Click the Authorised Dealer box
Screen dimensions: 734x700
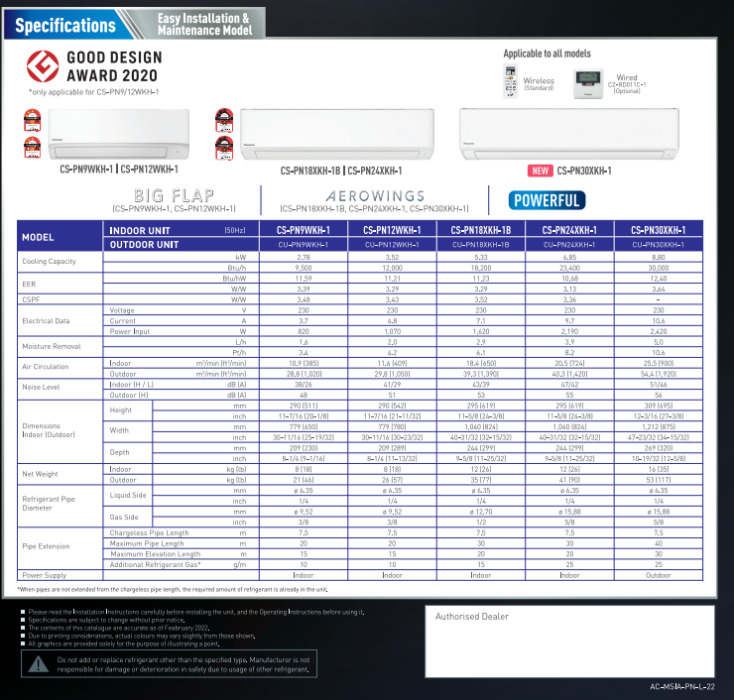pyautogui.click(x=572, y=638)
